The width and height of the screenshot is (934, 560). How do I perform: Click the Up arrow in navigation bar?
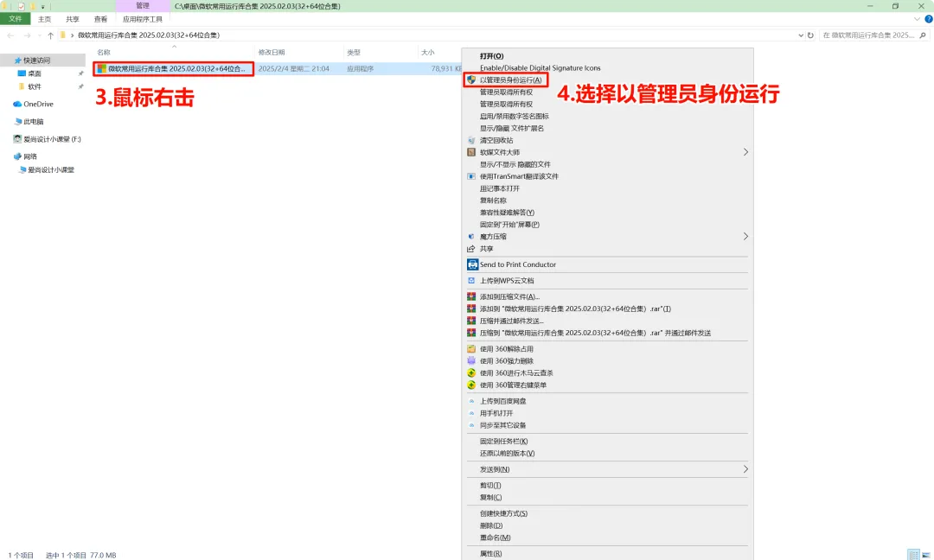pos(51,35)
